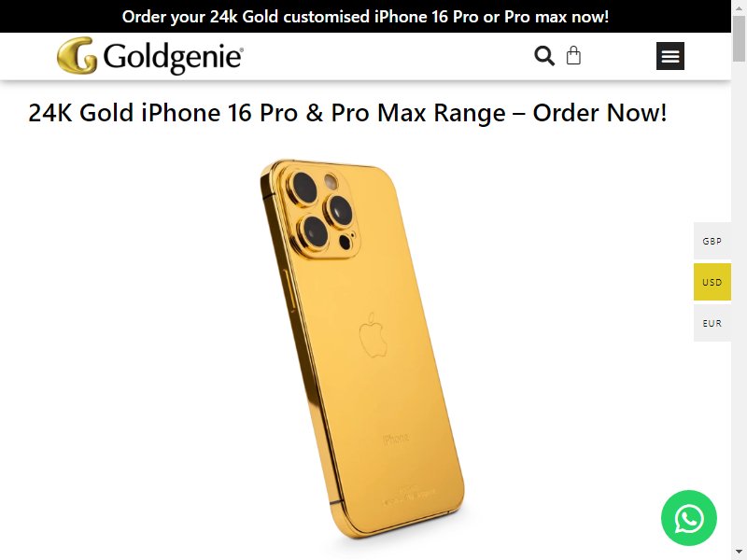Click the 24K Gold iPhone 16 heading
This screenshot has width=747, height=560.
(x=347, y=113)
